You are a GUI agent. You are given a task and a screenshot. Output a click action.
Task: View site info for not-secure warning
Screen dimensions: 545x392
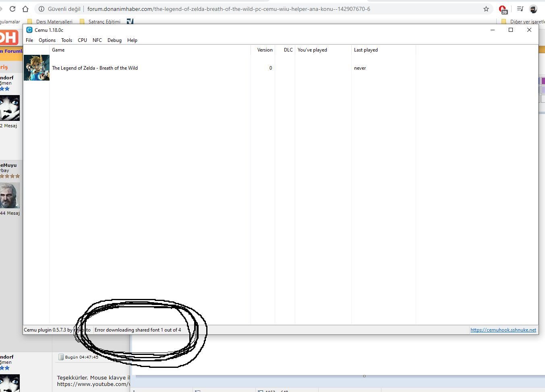(60, 9)
